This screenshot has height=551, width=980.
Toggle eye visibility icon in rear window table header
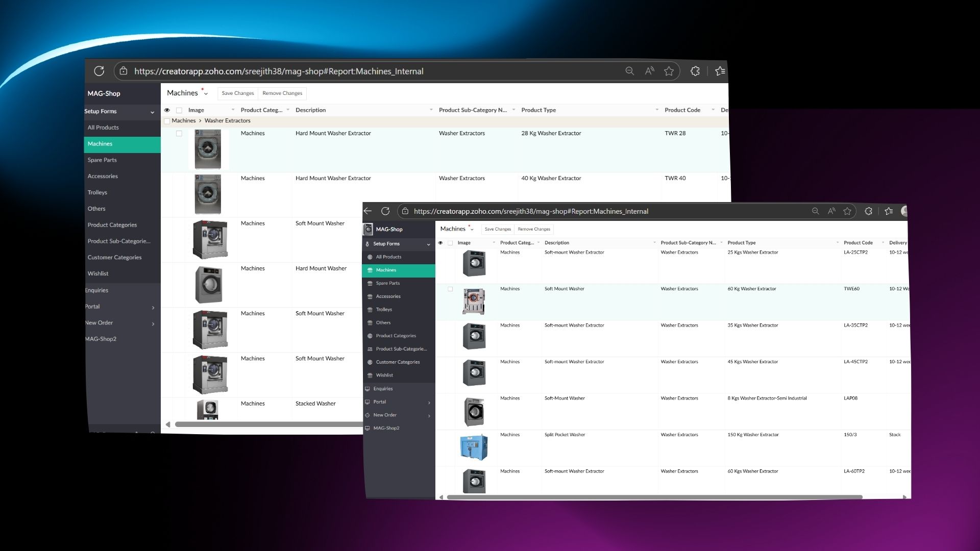(167, 110)
